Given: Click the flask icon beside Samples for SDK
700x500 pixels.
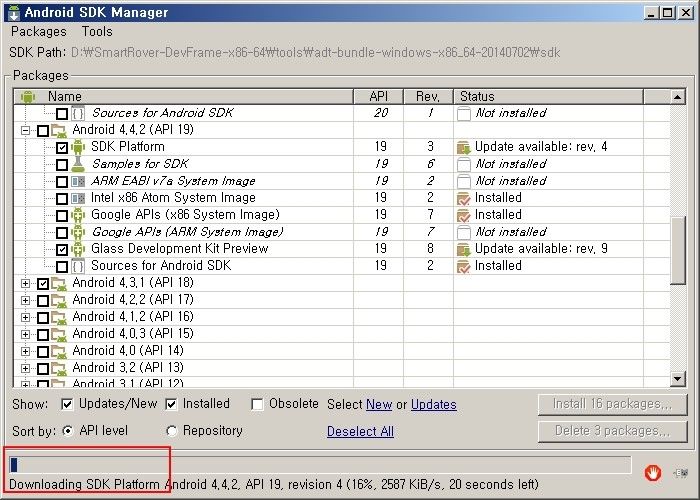Looking at the screenshot, I should [x=78, y=164].
